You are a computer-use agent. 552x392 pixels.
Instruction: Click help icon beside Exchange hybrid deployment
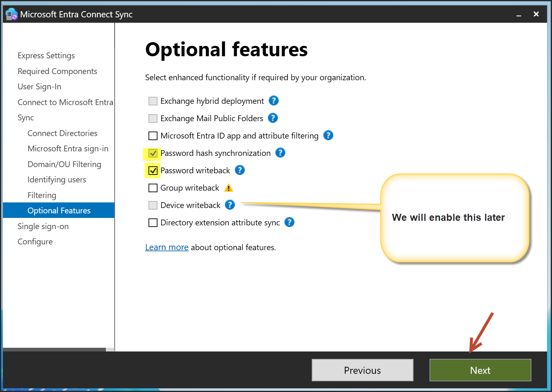(273, 100)
